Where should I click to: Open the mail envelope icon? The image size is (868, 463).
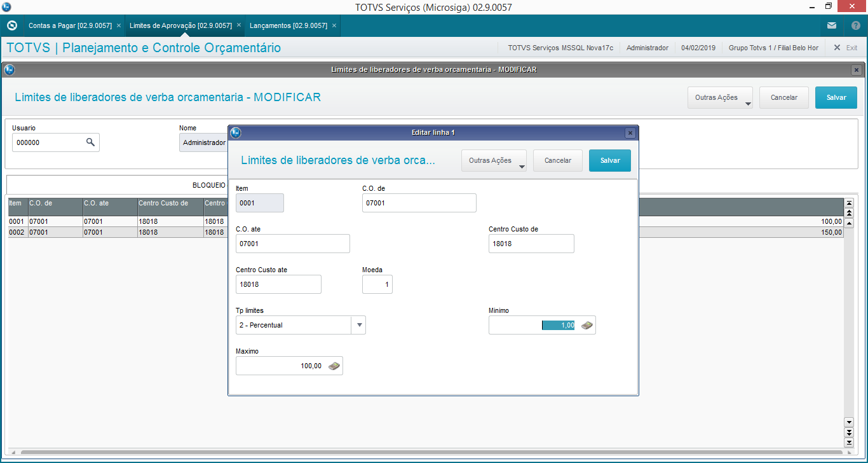pos(832,26)
